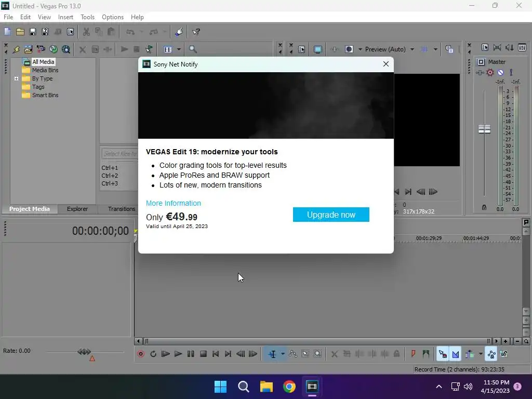Screen dimensions: 532x399
Task: Open a project with the folder icon
Action: [x=20, y=32]
